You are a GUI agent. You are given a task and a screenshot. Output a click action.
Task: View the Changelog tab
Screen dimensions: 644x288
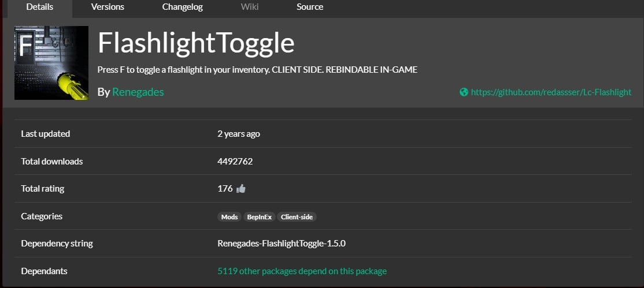click(x=182, y=7)
